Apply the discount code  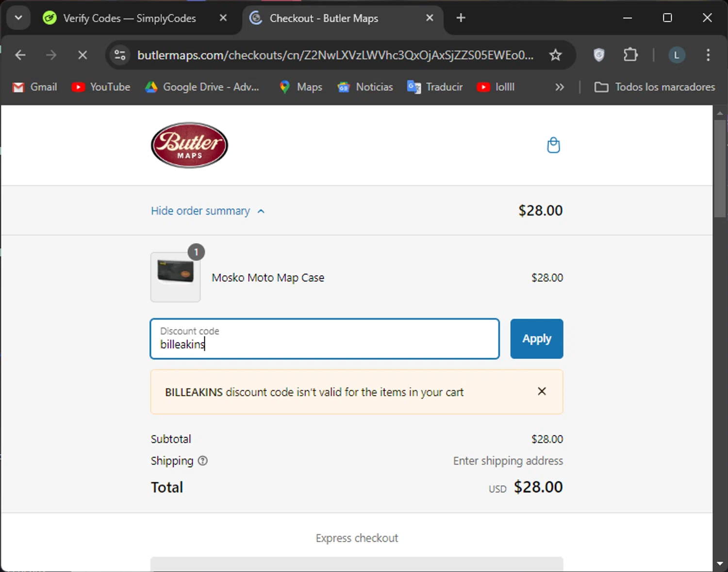coord(536,338)
